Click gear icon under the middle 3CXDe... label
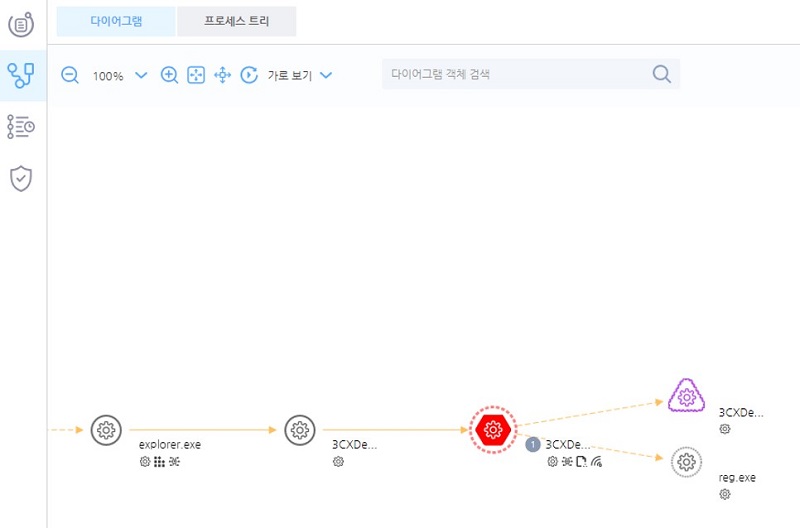The image size is (800, 528). (338, 462)
